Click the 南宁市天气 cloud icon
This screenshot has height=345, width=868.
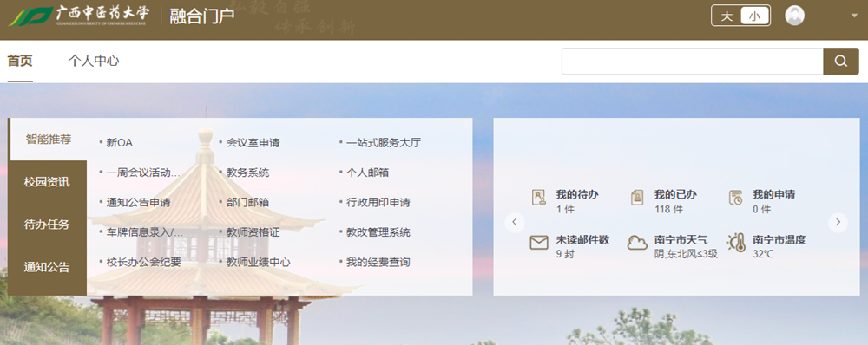[637, 243]
